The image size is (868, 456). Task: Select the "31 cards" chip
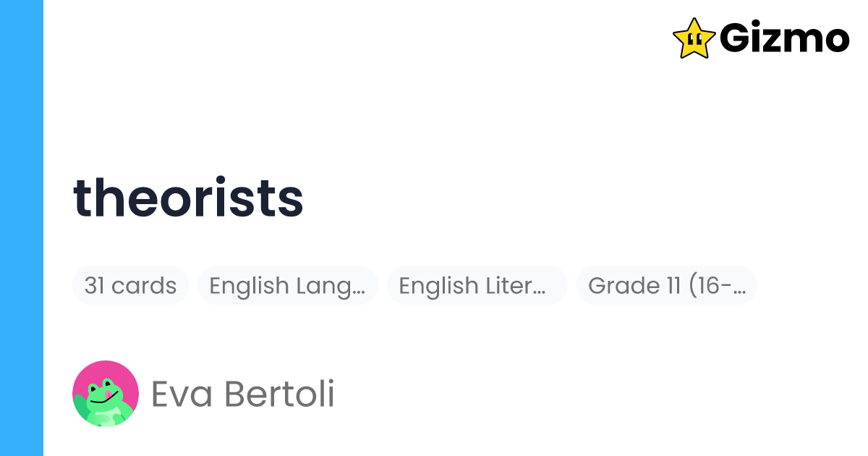click(x=130, y=285)
